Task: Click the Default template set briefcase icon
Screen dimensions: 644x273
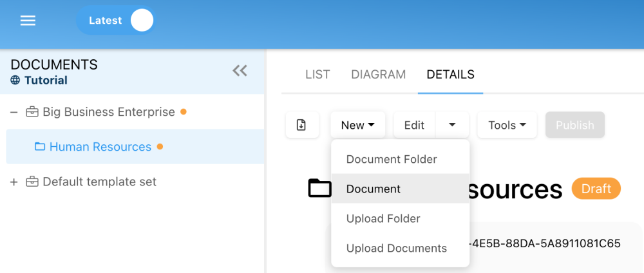Action: 32,182
